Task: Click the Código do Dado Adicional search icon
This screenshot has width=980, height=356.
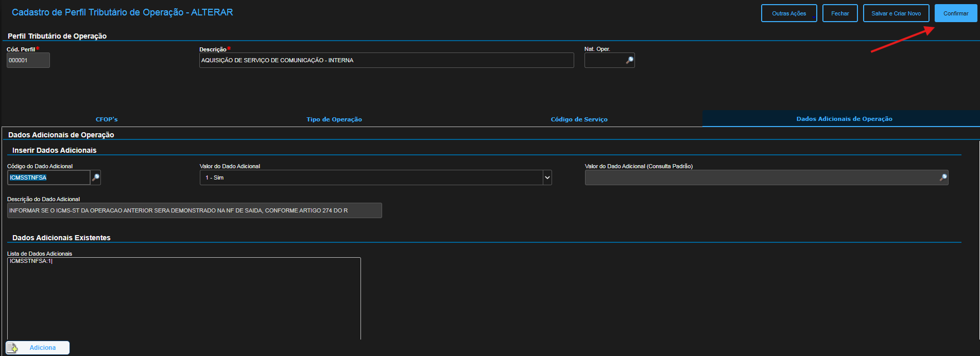Action: [x=95, y=177]
